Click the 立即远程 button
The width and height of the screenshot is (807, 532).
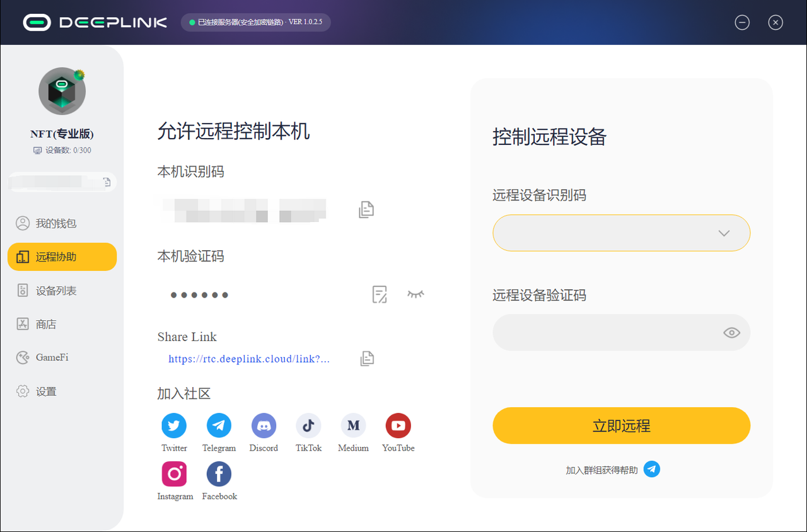[x=621, y=425]
